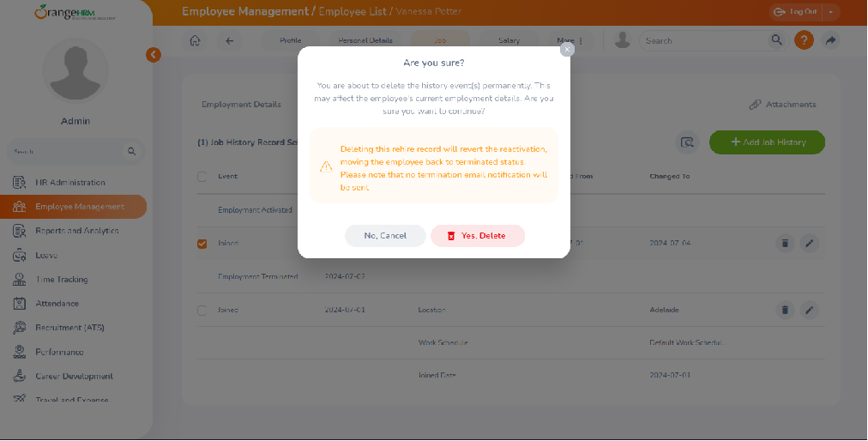Open Attendance menu

57,303
